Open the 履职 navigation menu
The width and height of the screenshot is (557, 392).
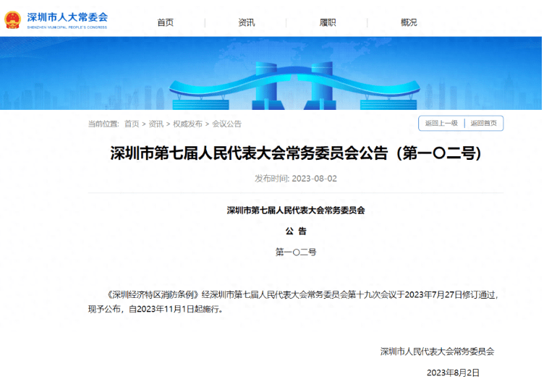tap(328, 22)
